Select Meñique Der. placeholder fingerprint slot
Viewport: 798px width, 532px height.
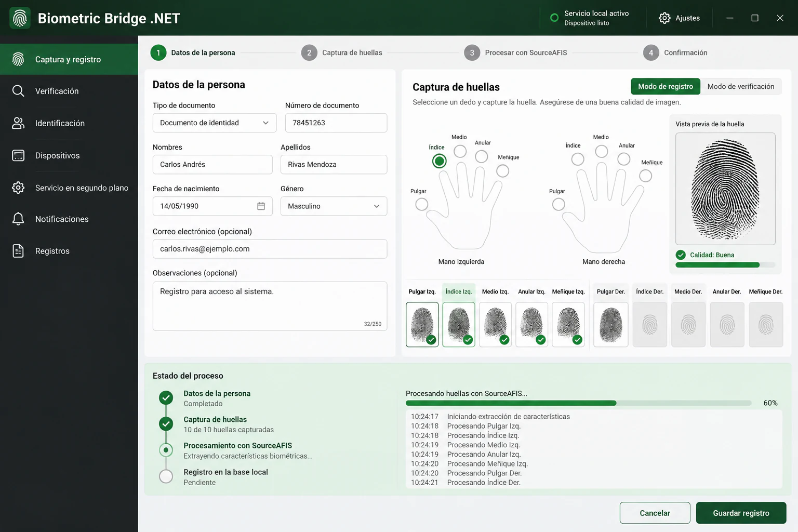[766, 325]
